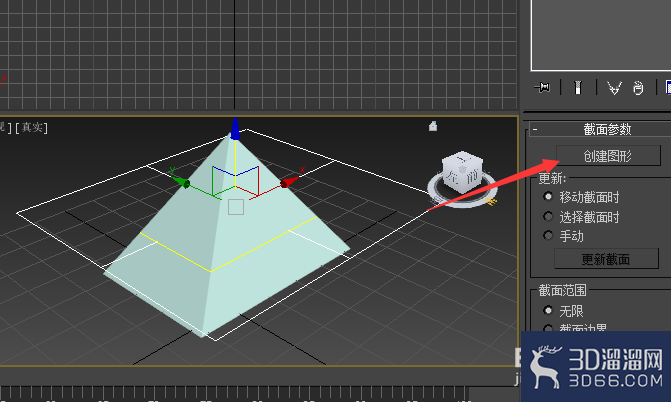Select the 手动 update radio option

(548, 235)
